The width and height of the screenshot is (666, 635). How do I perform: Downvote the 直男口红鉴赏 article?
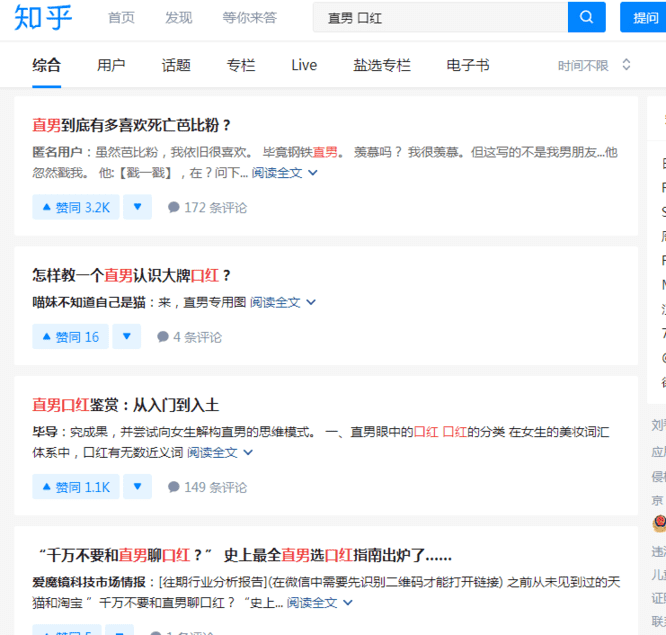point(137,487)
